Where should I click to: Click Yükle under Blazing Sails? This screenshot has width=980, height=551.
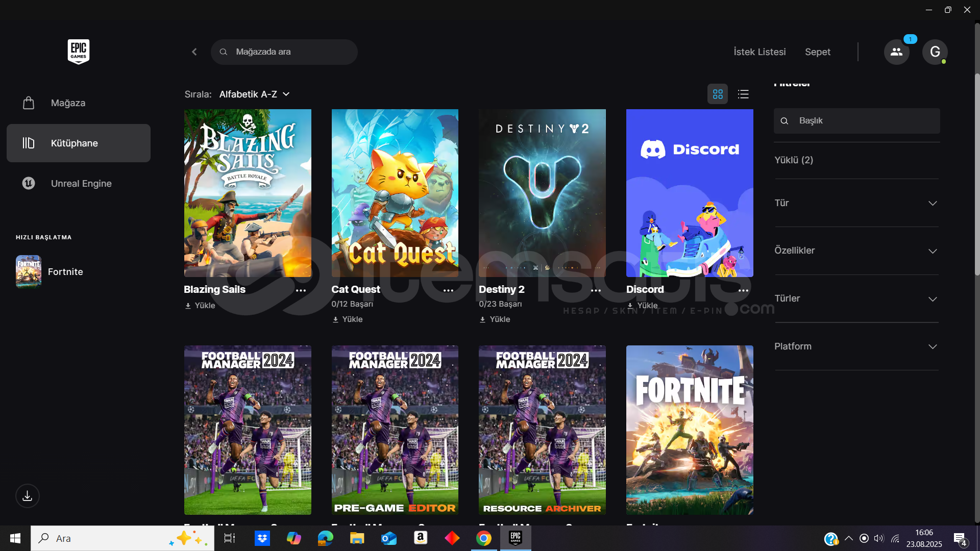[200, 306]
